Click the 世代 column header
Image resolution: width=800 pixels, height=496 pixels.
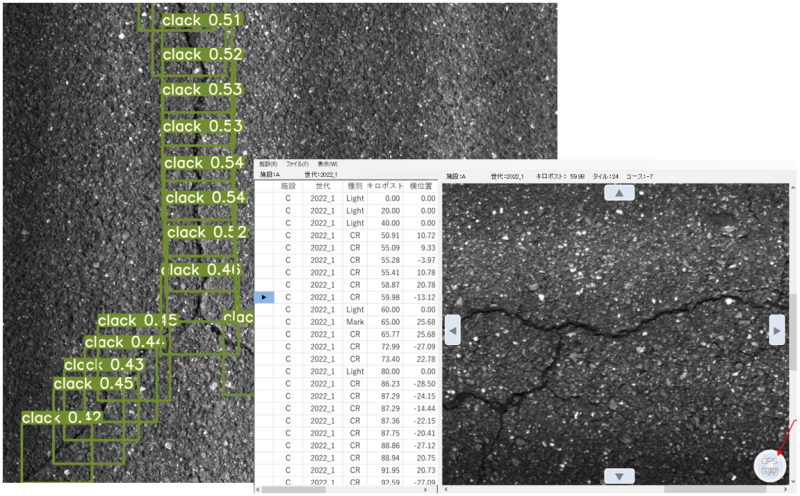322,186
